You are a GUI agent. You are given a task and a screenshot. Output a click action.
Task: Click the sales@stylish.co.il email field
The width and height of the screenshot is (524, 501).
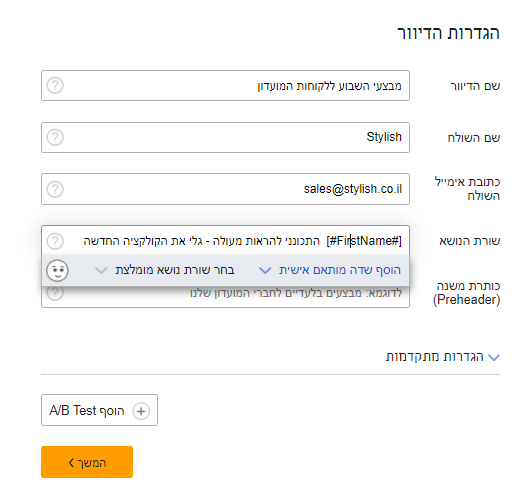(226, 189)
